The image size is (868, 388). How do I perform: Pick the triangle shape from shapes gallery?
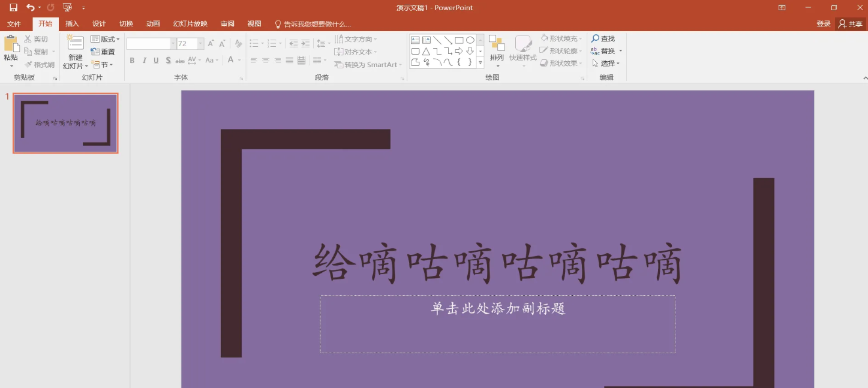426,52
